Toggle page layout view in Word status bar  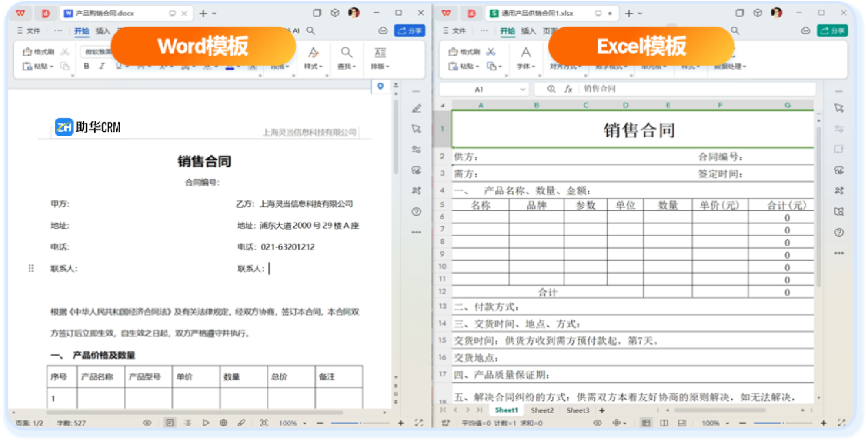point(170,423)
